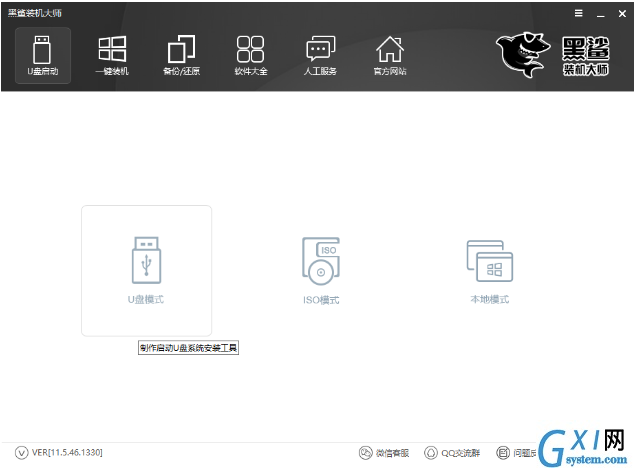This screenshot has height=468, width=634.
Task: Choose the 本地模式 windows icon
Action: 490,261
